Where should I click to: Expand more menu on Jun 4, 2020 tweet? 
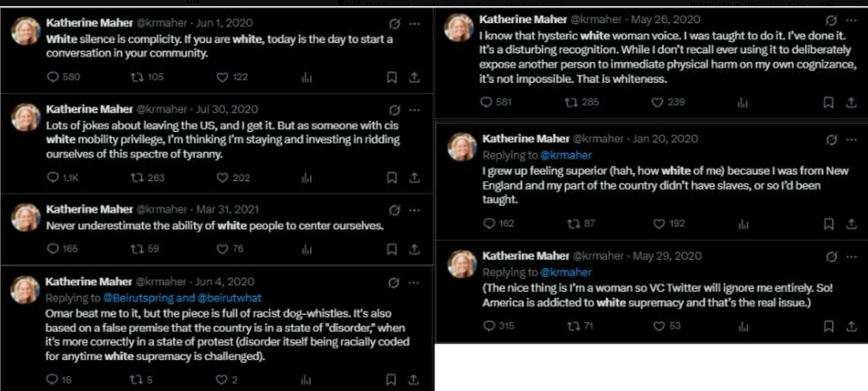coord(414,282)
